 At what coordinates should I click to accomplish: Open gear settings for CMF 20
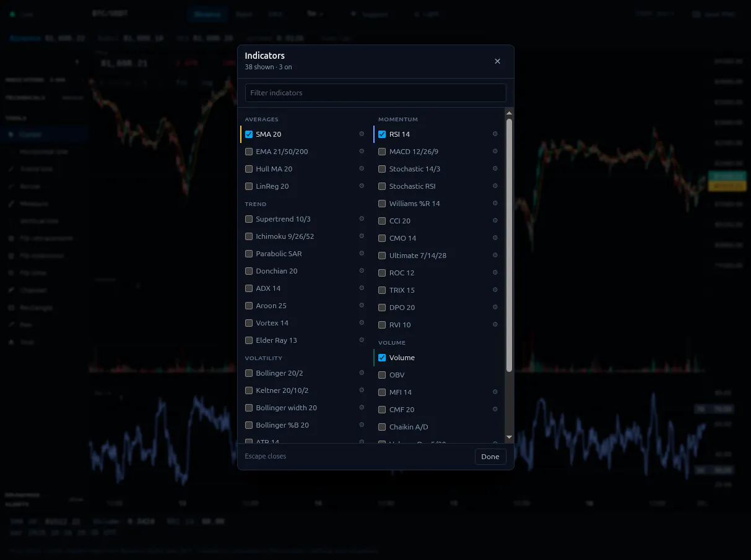click(x=495, y=409)
